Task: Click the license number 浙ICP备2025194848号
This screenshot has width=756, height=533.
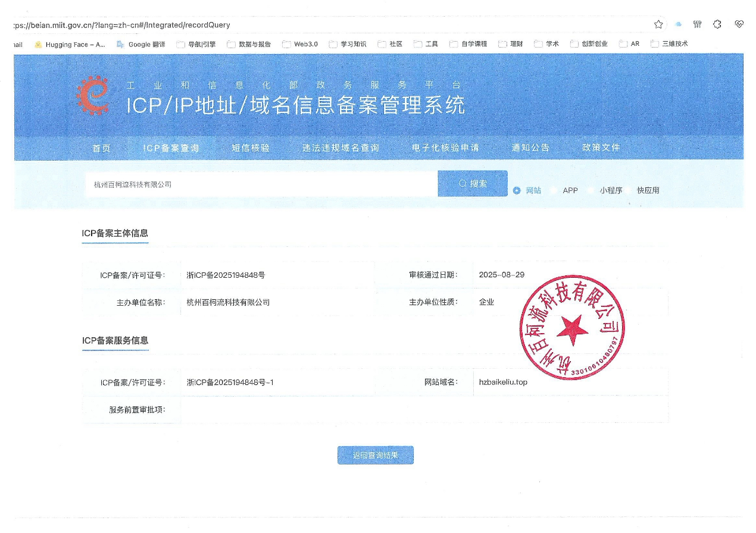Action: (x=226, y=275)
